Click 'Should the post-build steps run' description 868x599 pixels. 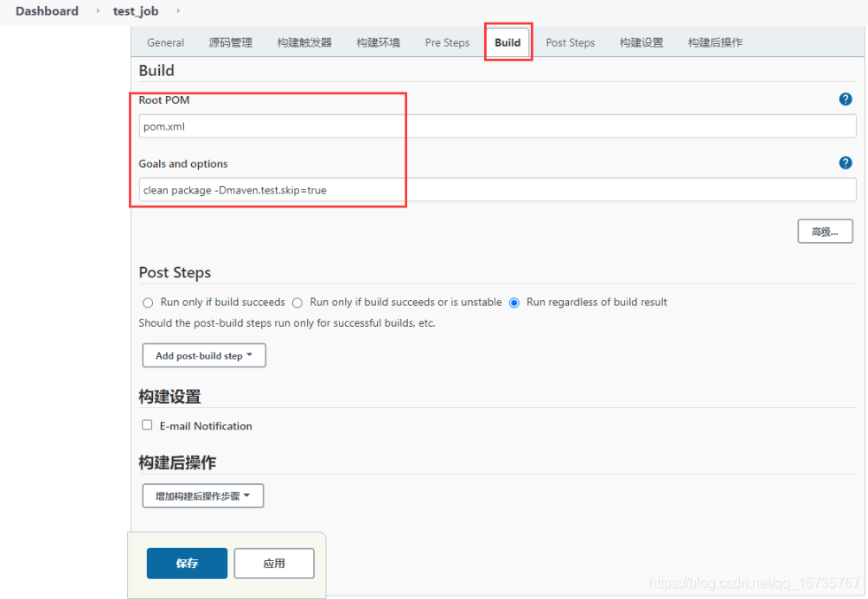click(x=287, y=322)
